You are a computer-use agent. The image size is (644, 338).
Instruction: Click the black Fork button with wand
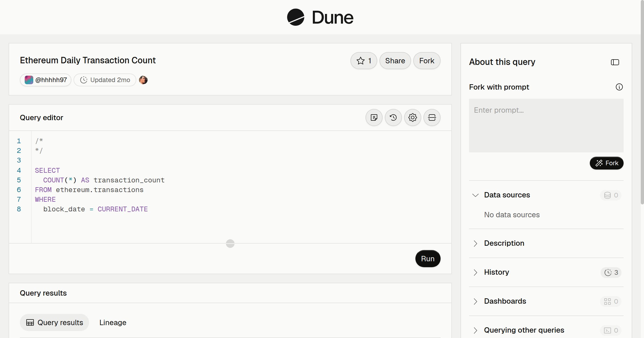[607, 163]
